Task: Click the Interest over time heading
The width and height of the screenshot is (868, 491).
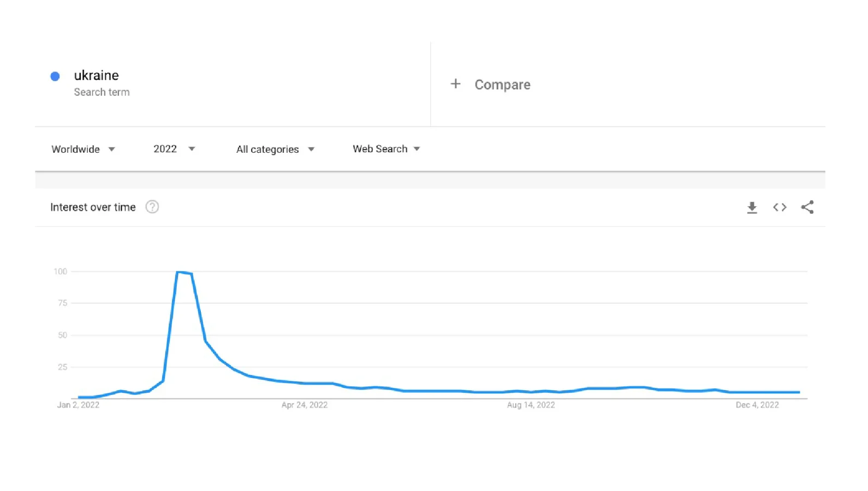Action: 93,207
